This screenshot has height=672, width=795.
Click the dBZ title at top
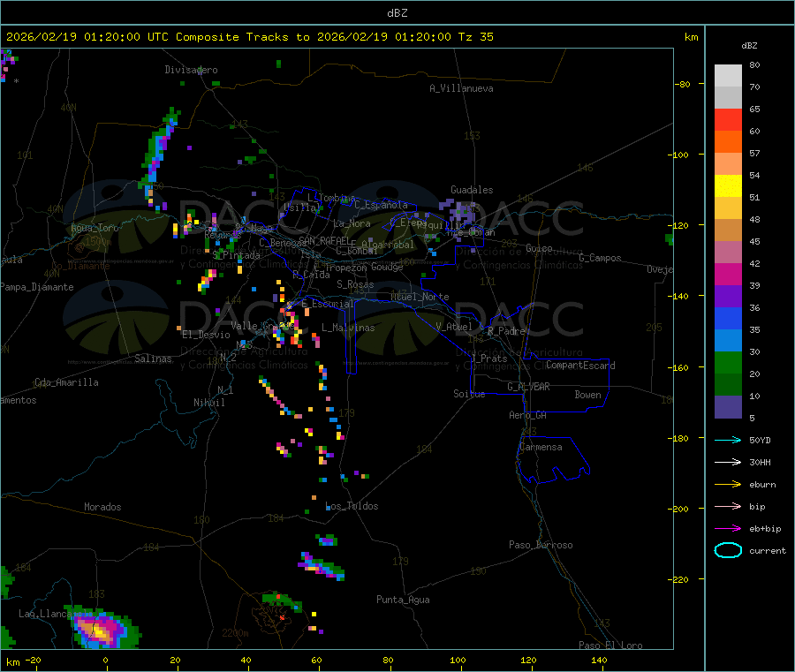coord(397,13)
